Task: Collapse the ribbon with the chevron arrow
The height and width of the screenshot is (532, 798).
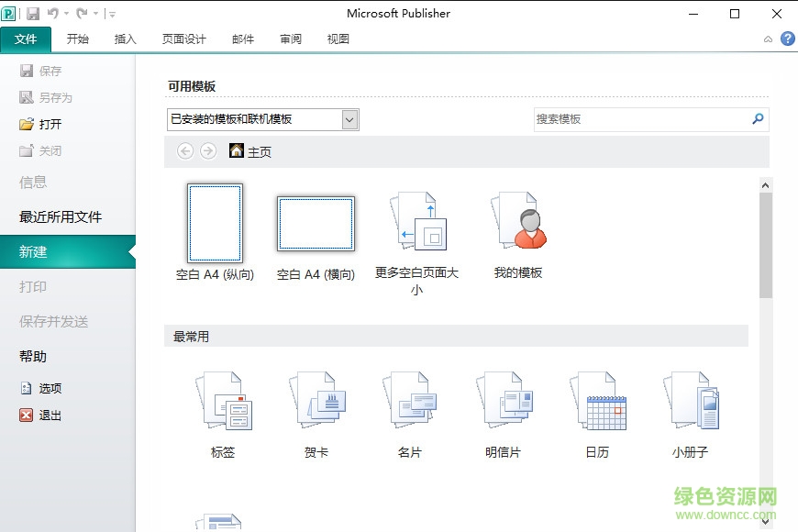Action: pos(768,39)
